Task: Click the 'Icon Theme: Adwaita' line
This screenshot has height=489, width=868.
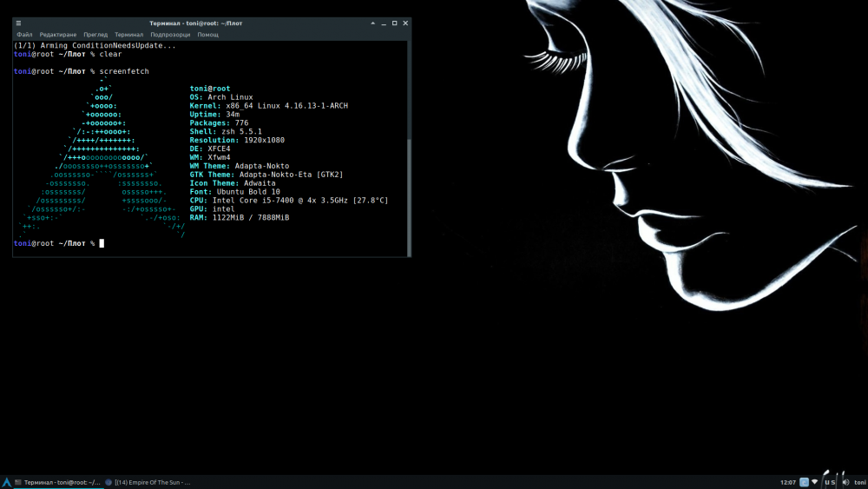Action: pos(233,182)
